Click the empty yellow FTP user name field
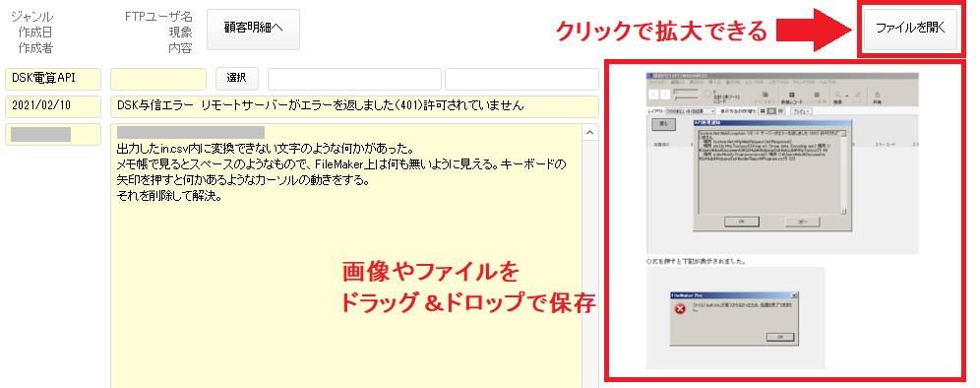980x388 pixels. click(158, 79)
